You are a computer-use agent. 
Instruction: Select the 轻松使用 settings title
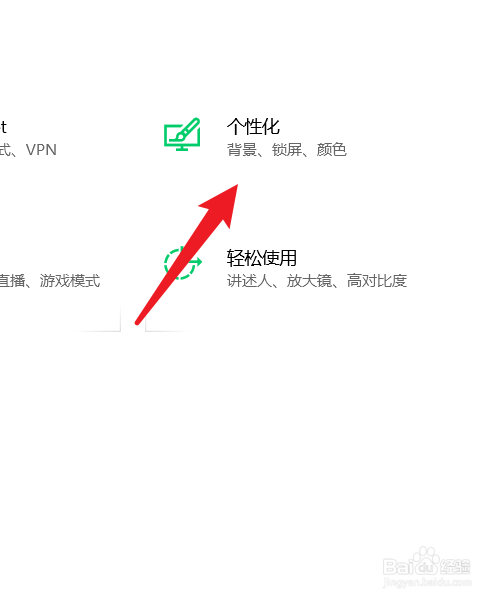pos(262,258)
